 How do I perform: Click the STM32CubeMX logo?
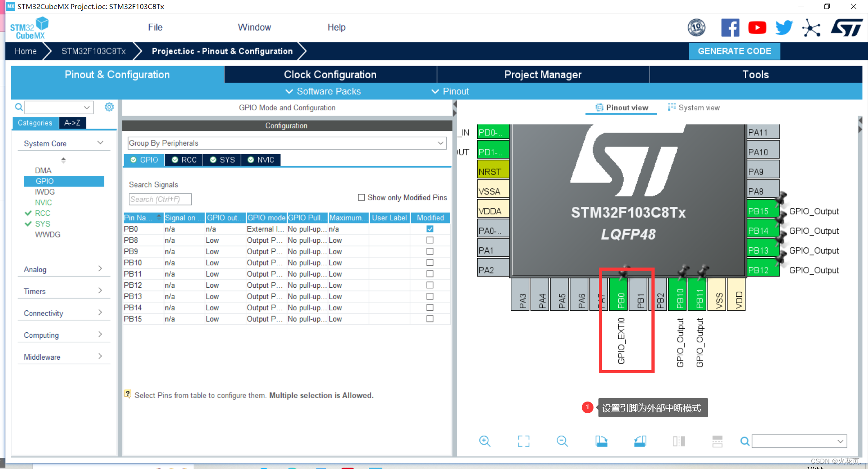pyautogui.click(x=29, y=28)
